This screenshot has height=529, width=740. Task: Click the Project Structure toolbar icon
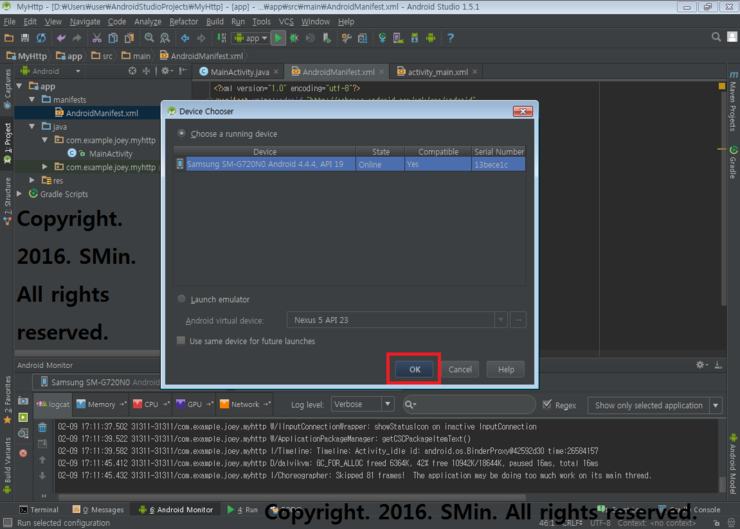(x=362, y=38)
